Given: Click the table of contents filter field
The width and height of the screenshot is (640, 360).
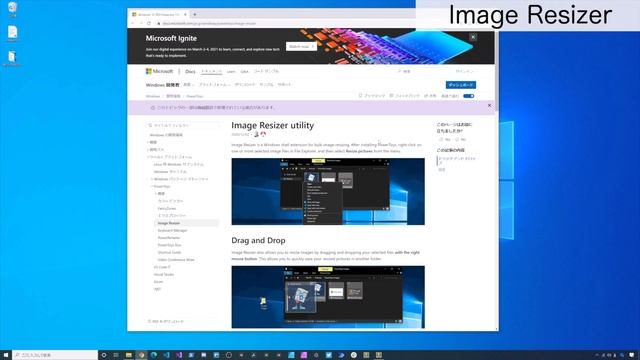Looking at the screenshot, I should pos(183,125).
